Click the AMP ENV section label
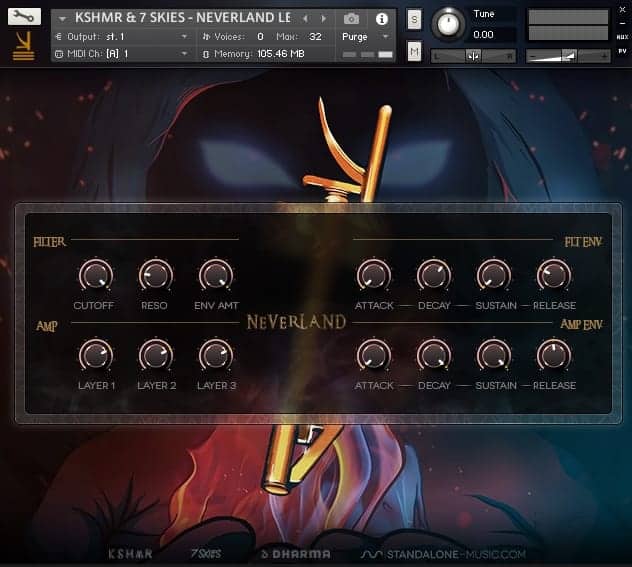Screen dimensions: 632x567 coord(581,324)
